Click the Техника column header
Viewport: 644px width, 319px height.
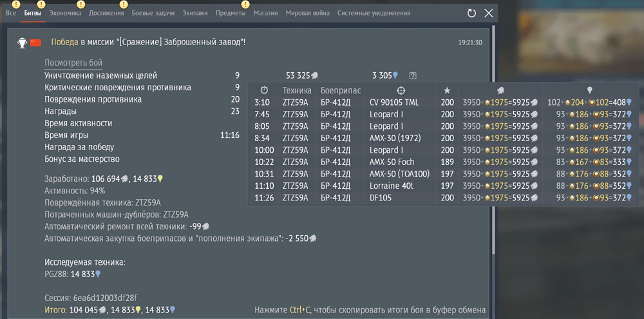pyautogui.click(x=297, y=90)
